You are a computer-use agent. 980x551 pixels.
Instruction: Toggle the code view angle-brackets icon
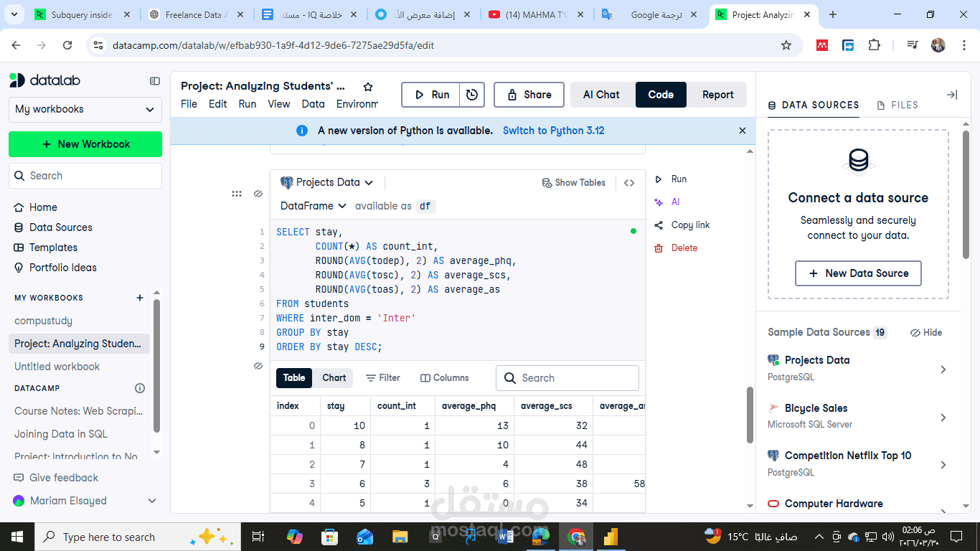(629, 182)
